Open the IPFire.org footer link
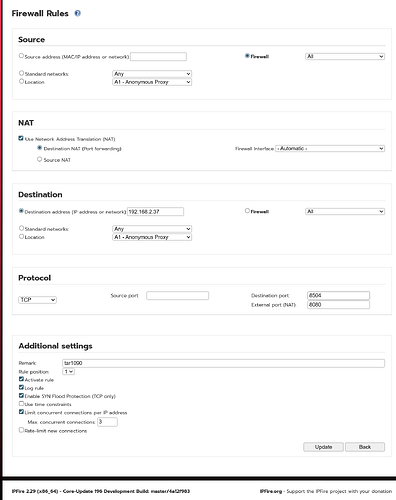This screenshot has height=500, width=396. click(271, 491)
